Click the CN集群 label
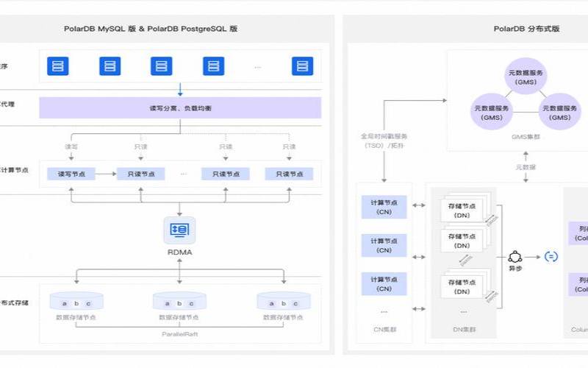Screen dimensions: 588x368 [x=384, y=329]
